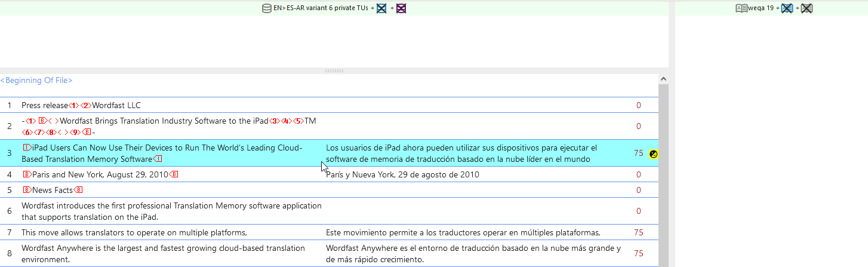Click target Wordfast Anywhere es el entorno de traducción

point(473,253)
